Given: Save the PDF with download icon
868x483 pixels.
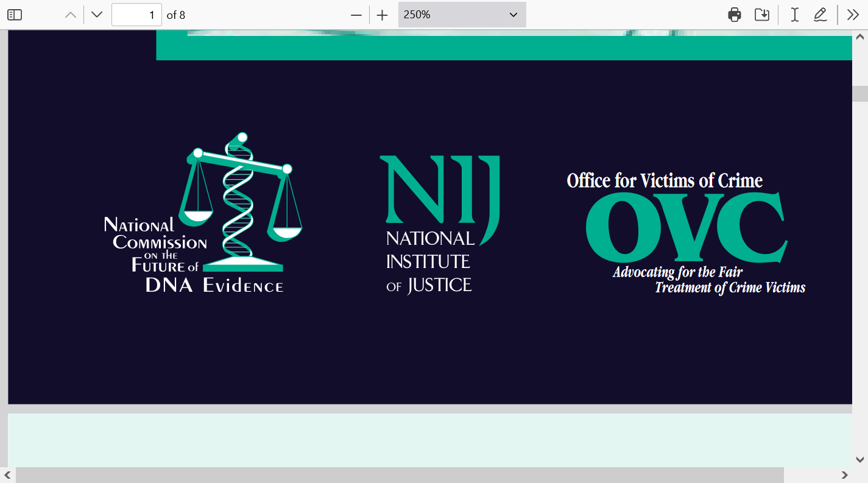Looking at the screenshot, I should 761,15.
